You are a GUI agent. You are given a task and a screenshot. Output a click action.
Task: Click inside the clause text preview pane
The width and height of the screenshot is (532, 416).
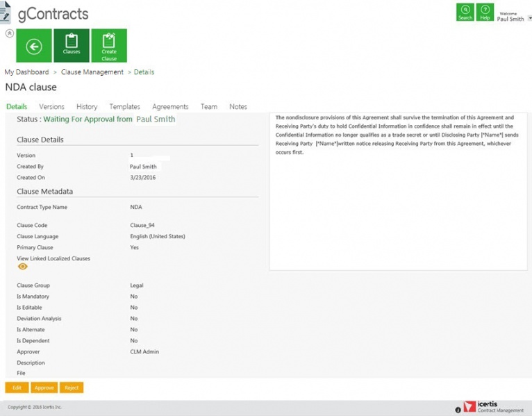click(x=399, y=192)
